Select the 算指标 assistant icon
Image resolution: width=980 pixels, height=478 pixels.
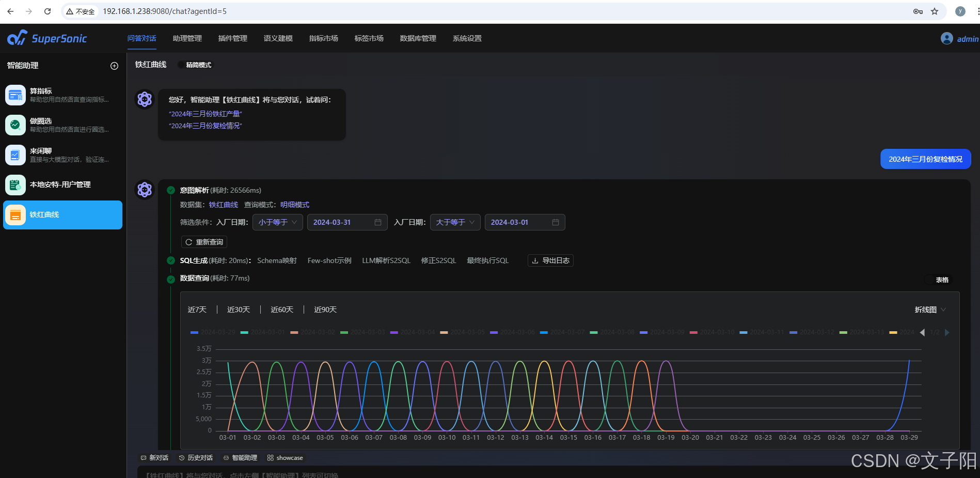coord(15,95)
